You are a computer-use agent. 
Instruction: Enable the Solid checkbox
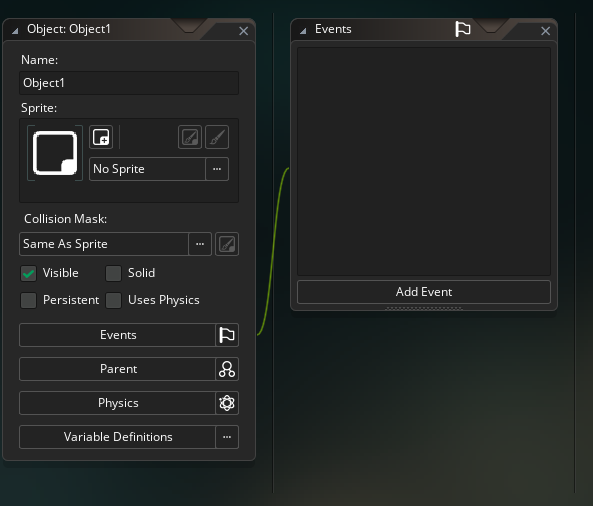pos(113,273)
